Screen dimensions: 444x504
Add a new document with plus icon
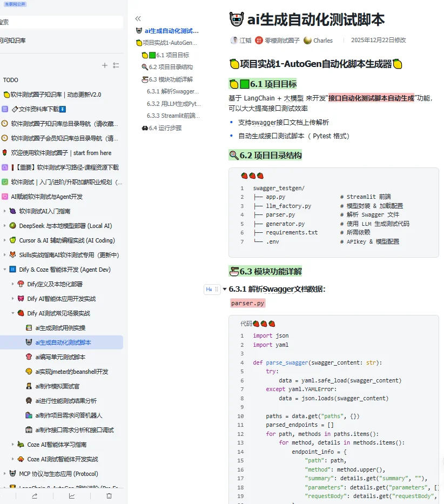[x=105, y=65]
